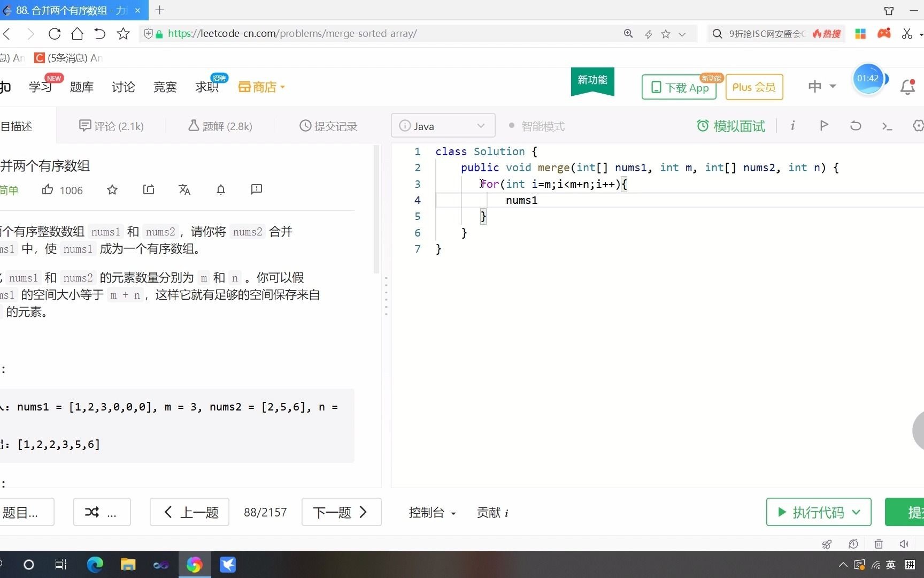
Task: Show hidden system tray icons chevron
Action: point(843,565)
